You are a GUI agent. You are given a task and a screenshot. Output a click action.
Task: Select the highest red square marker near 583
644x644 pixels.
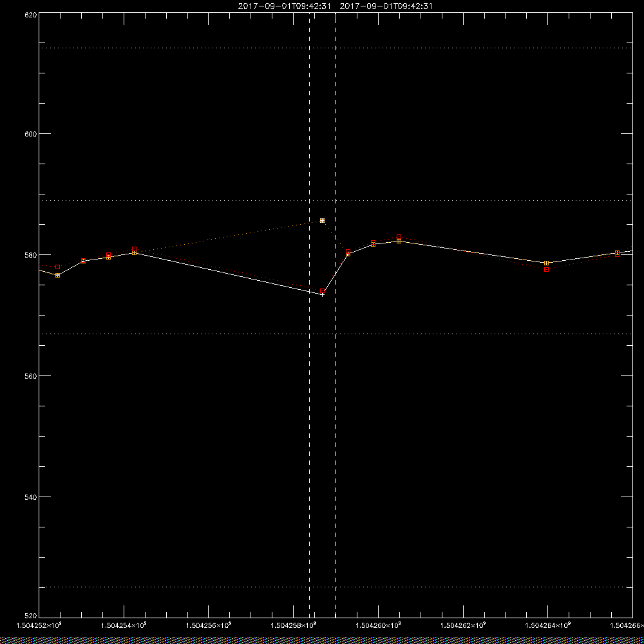click(399, 237)
